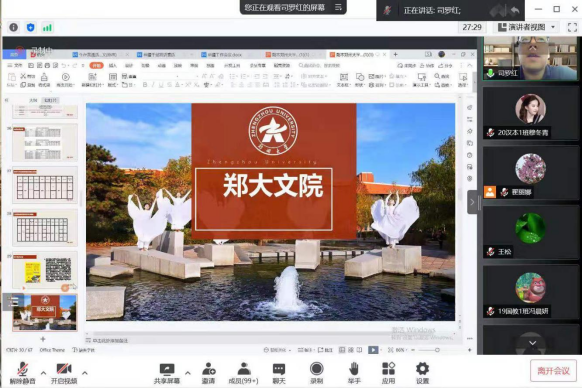Screen dimensions: 582x389
Task: Open network signal status icon
Action: click(47, 27)
